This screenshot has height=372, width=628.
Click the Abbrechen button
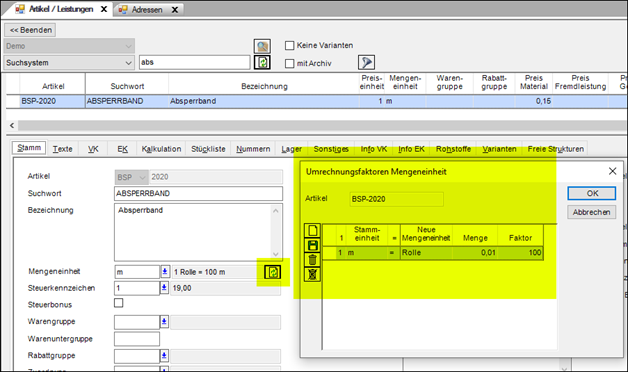pos(592,212)
